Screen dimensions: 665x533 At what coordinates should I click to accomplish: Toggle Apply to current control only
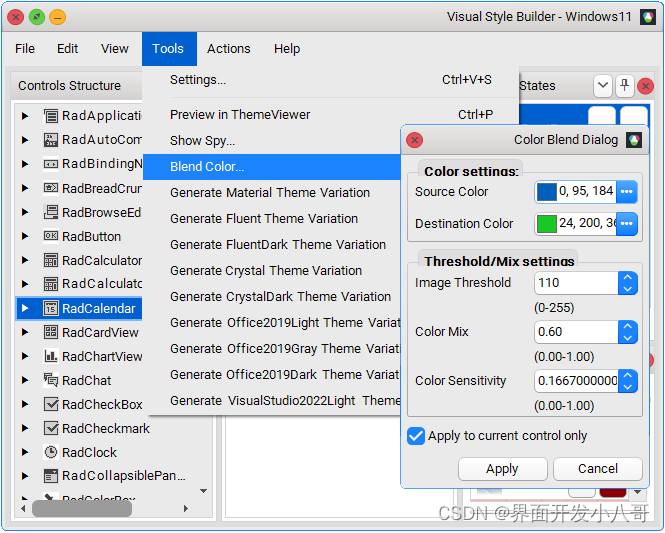(416, 436)
